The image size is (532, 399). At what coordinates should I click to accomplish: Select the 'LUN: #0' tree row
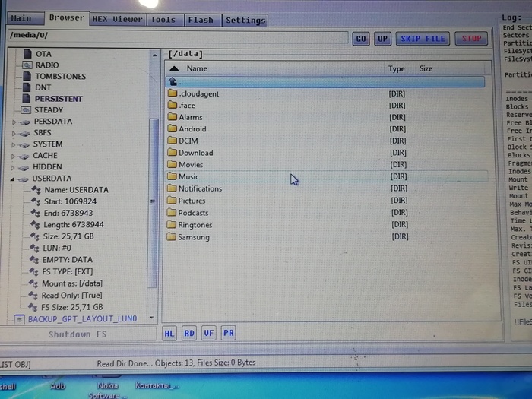57,248
